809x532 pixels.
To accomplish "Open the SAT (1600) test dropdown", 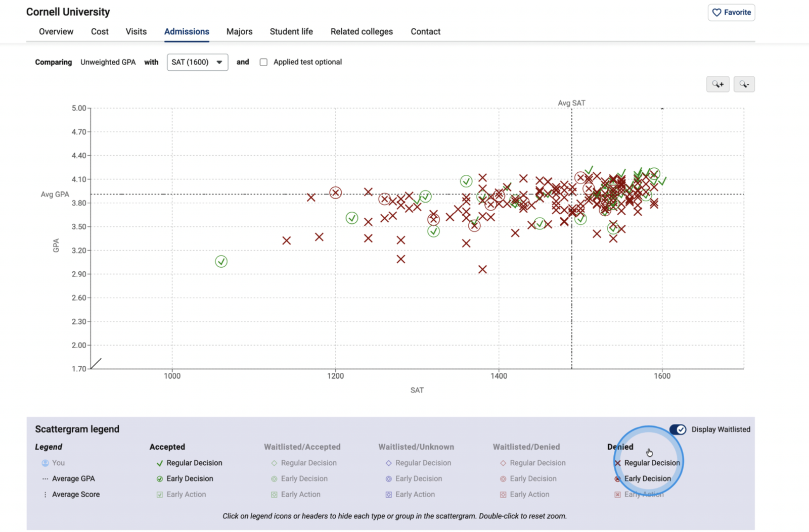I will (197, 62).
